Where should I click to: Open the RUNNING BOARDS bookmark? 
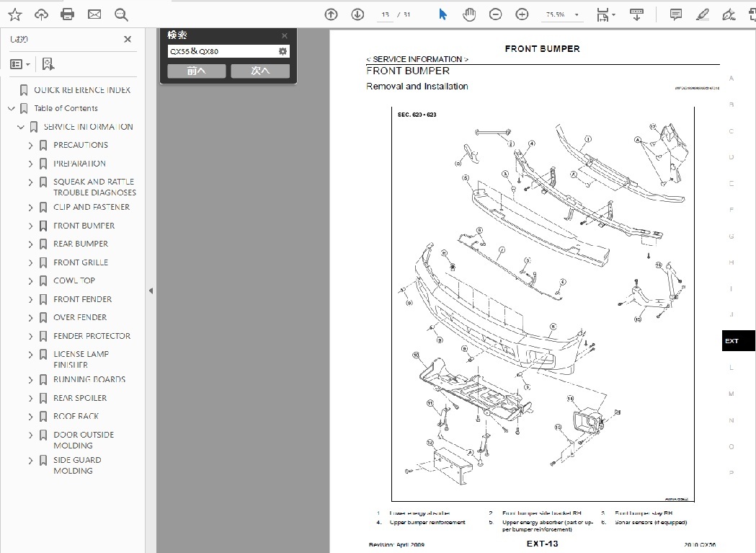pos(89,379)
